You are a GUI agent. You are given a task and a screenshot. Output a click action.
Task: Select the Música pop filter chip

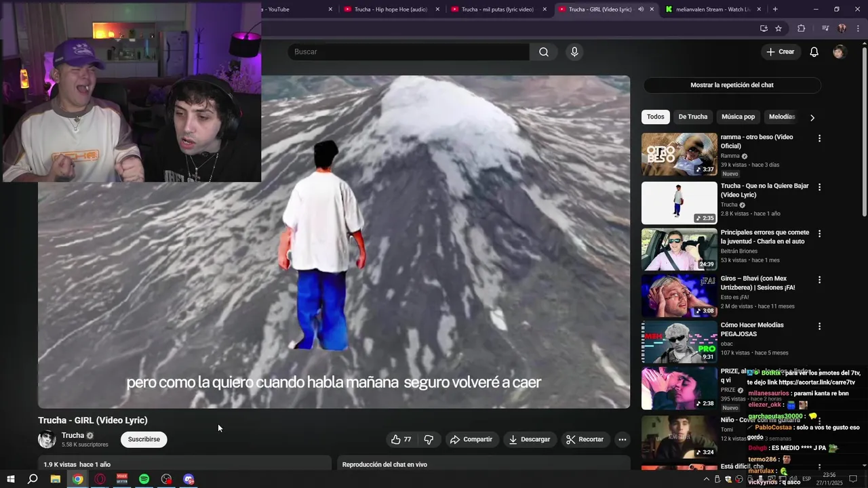[x=738, y=117]
